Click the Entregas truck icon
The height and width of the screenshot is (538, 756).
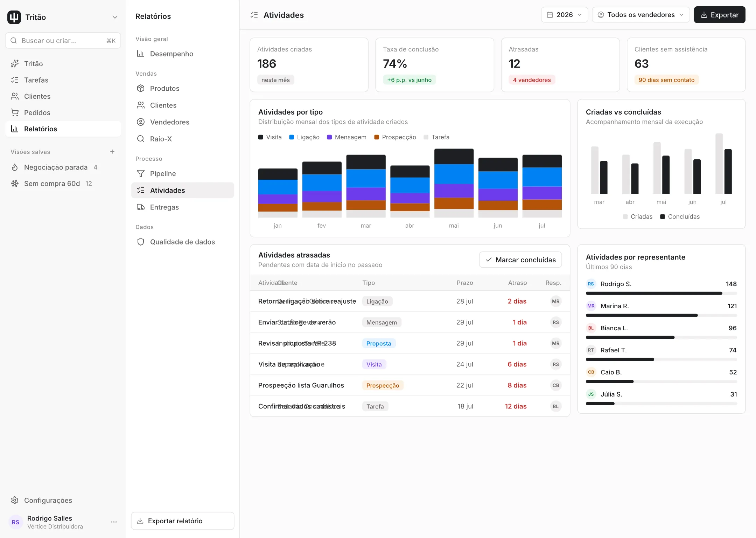pyautogui.click(x=141, y=207)
